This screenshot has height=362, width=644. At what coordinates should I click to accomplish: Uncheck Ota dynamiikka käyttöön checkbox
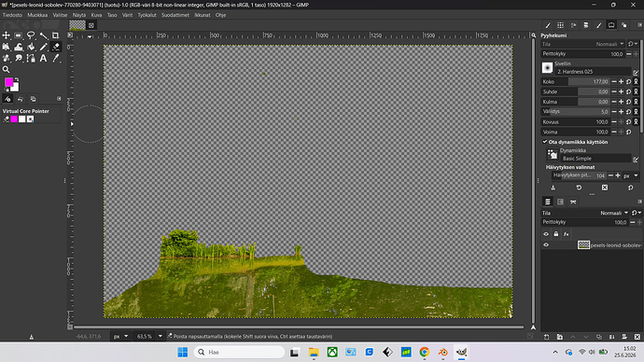coord(545,142)
